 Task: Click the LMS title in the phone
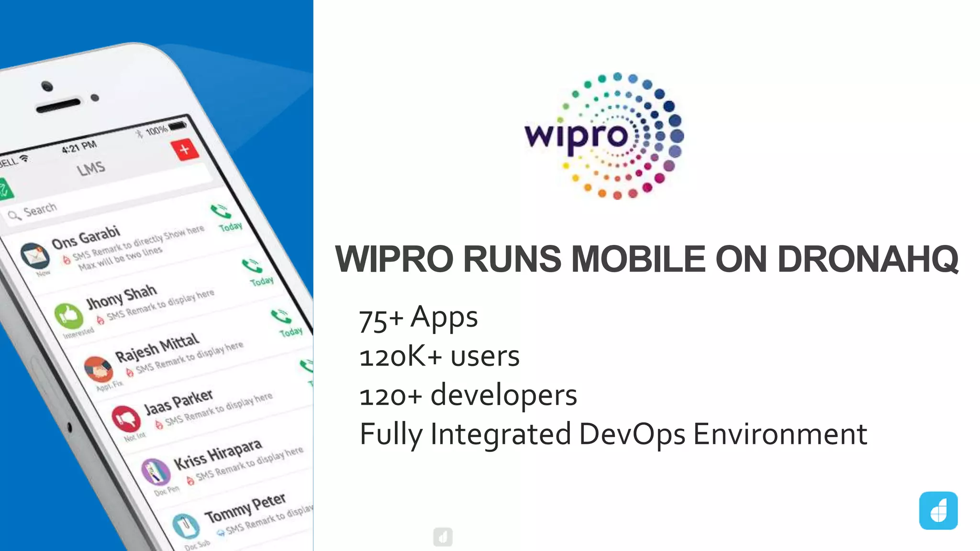tap(91, 168)
